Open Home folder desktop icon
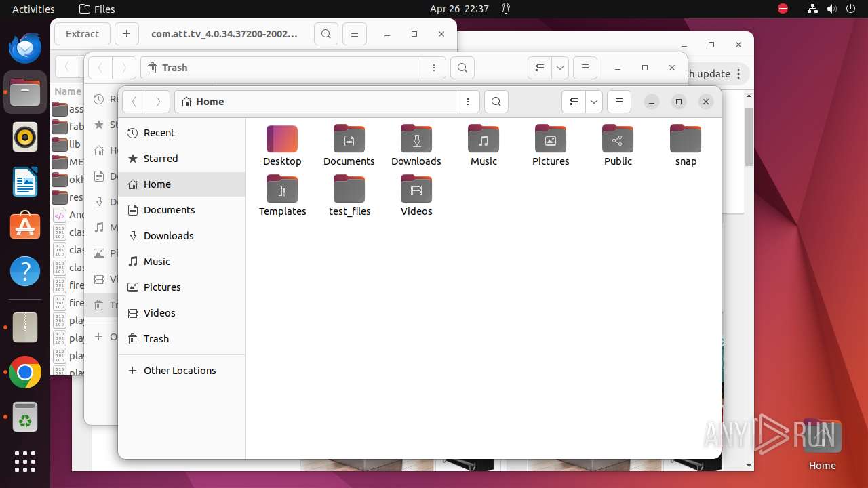Screen dimensions: 868x488 pyautogui.click(x=822, y=444)
